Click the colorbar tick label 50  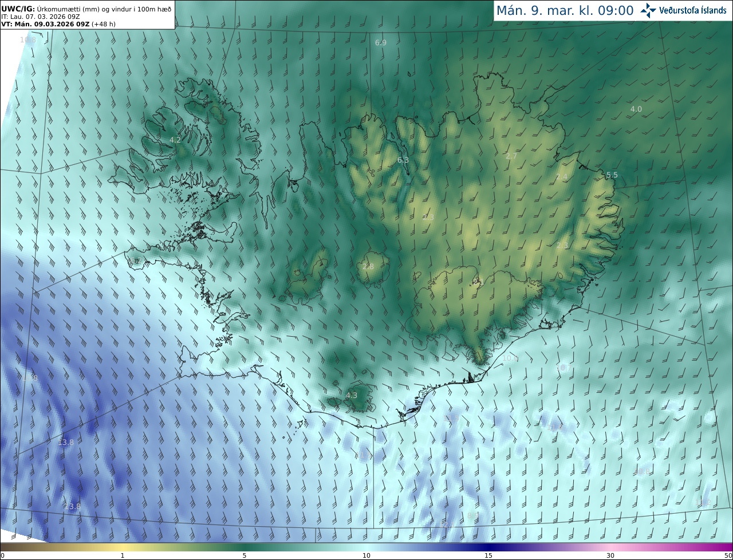pos(728,555)
